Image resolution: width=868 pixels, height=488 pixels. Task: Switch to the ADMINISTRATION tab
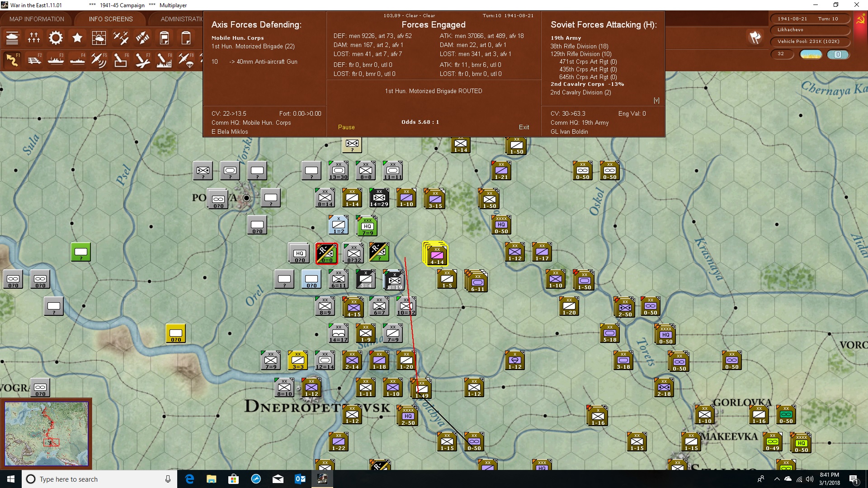pos(181,19)
